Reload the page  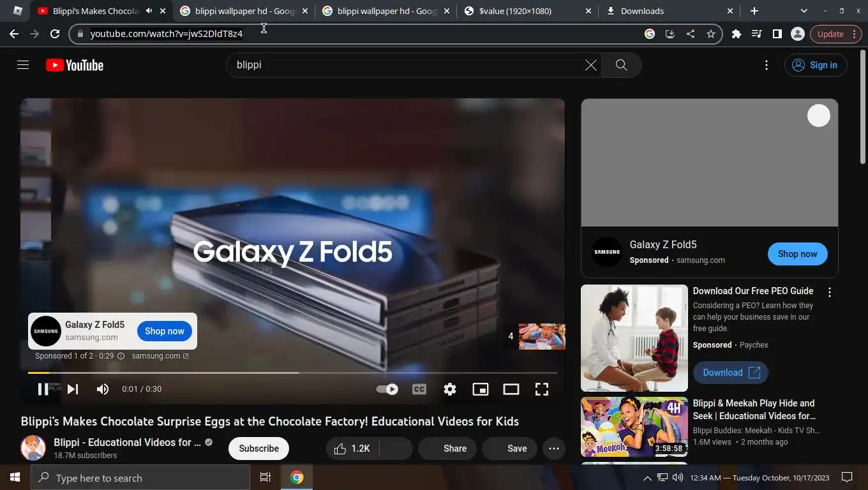[55, 34]
